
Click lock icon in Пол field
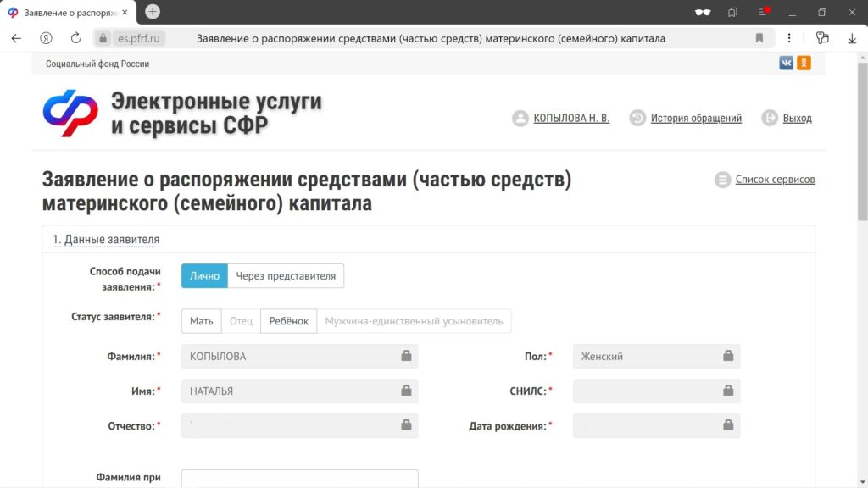click(728, 356)
